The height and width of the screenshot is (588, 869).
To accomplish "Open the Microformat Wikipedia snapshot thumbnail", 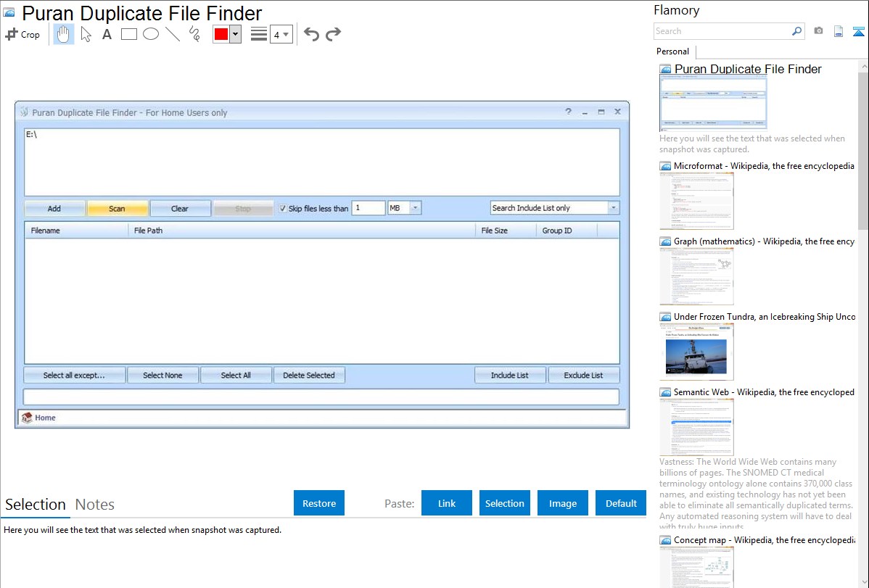I will tap(696, 201).
